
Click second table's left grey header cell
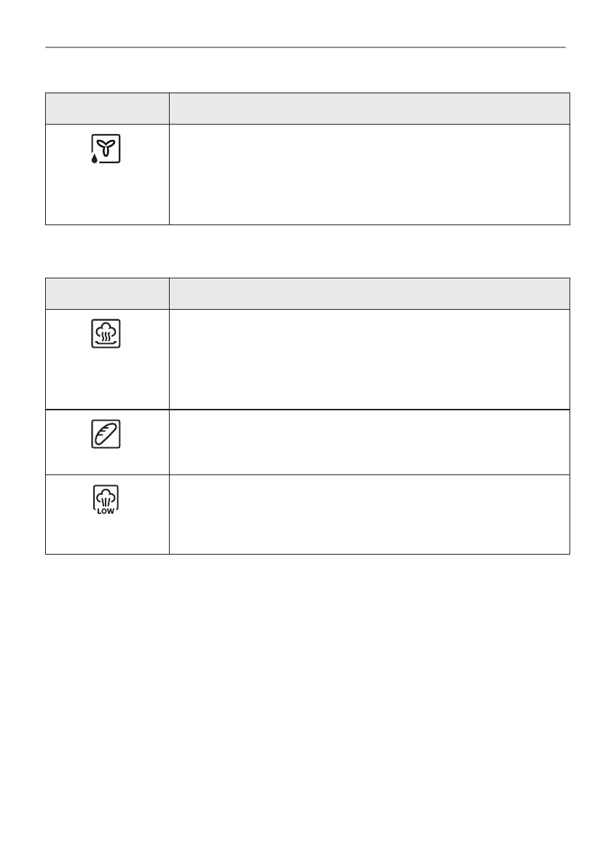(x=107, y=293)
